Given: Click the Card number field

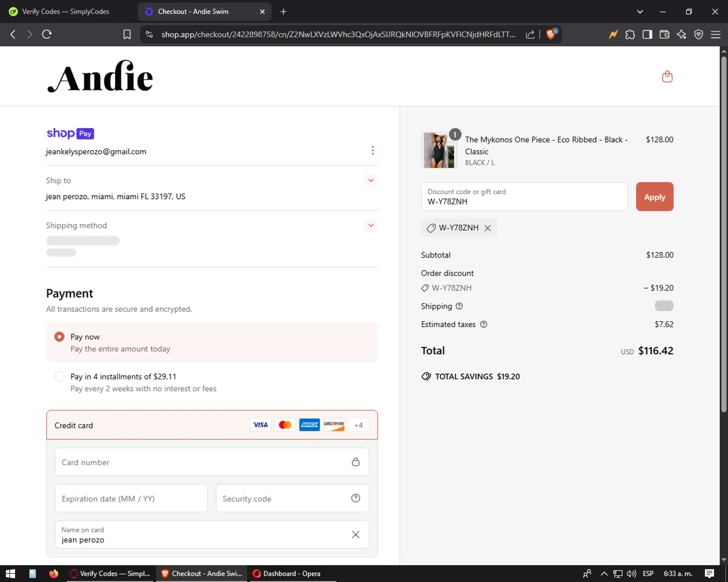Looking at the screenshot, I should 212,462.
